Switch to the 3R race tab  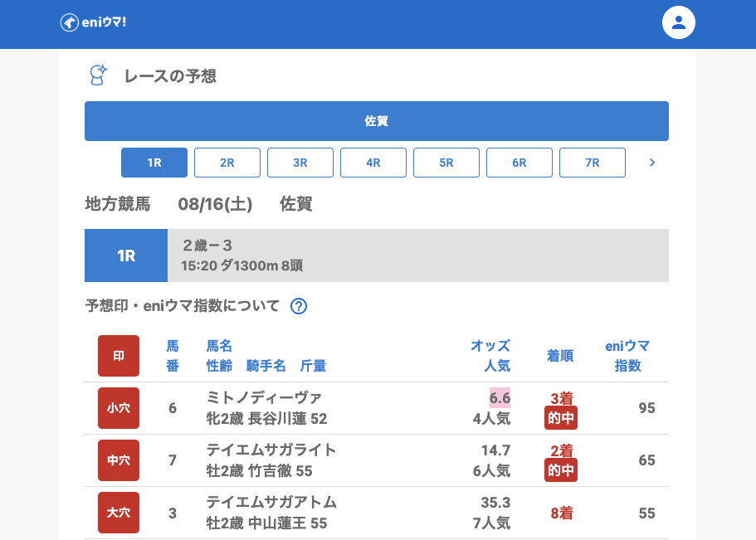(300, 163)
